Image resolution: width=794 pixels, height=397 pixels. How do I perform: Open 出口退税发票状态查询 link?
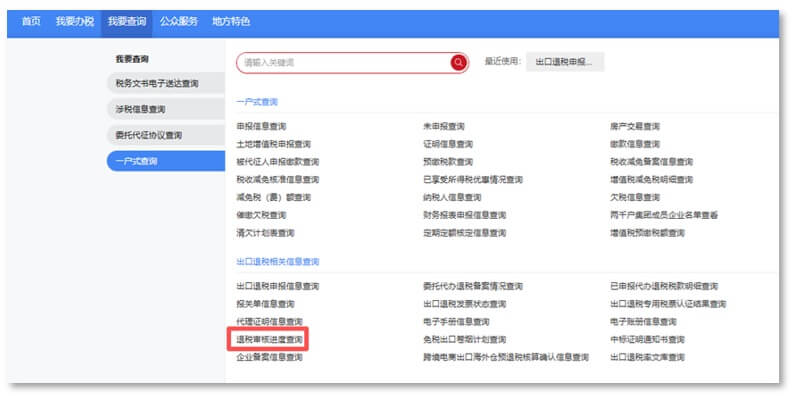pos(464,304)
